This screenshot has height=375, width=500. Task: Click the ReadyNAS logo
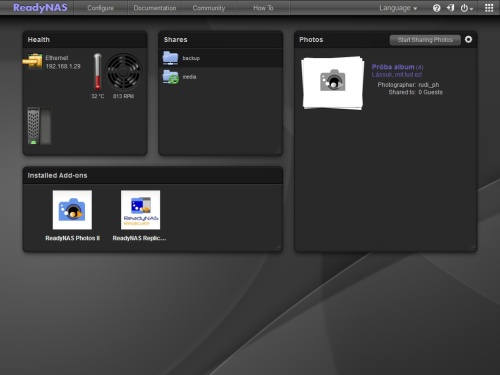tap(40, 8)
